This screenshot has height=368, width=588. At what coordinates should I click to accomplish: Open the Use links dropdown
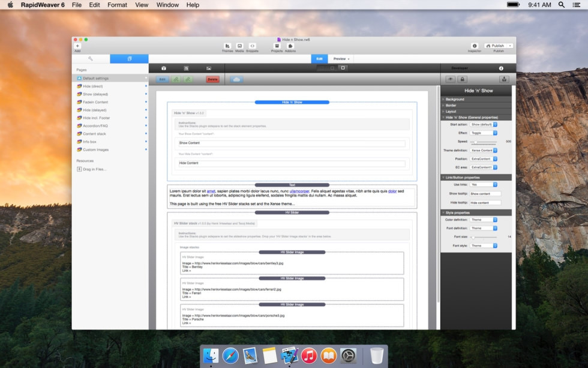point(484,184)
